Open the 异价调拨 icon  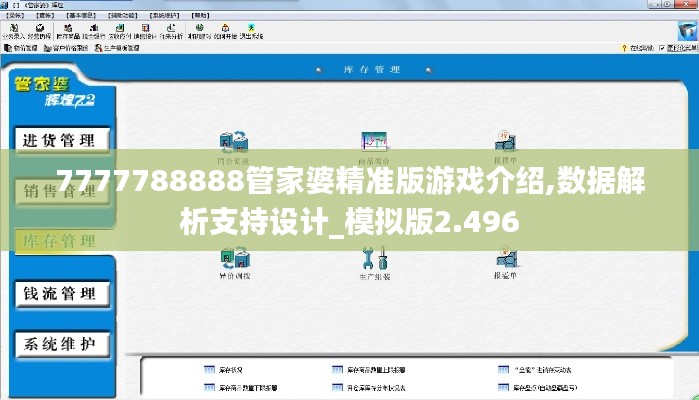click(234, 263)
